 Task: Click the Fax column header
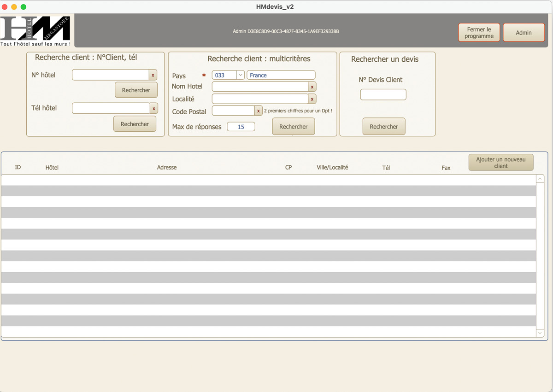446,168
